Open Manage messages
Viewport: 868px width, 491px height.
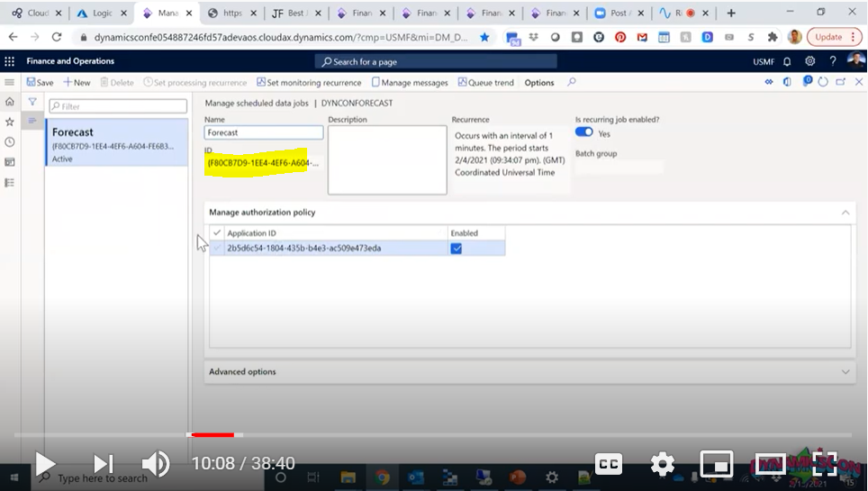pos(410,83)
